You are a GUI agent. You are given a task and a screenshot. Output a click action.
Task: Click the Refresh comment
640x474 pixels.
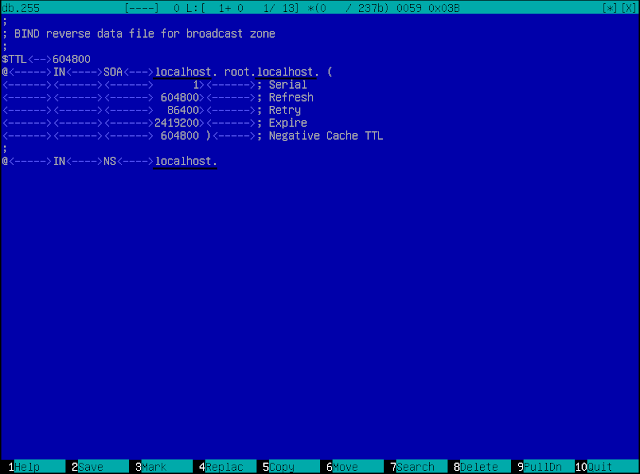pos(291,97)
